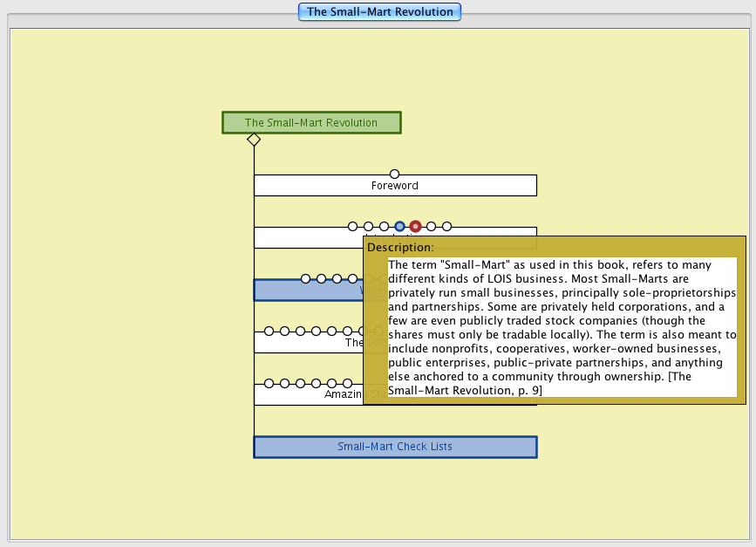Click the Introduction chapter box
The image size is (756, 547).
(305, 239)
